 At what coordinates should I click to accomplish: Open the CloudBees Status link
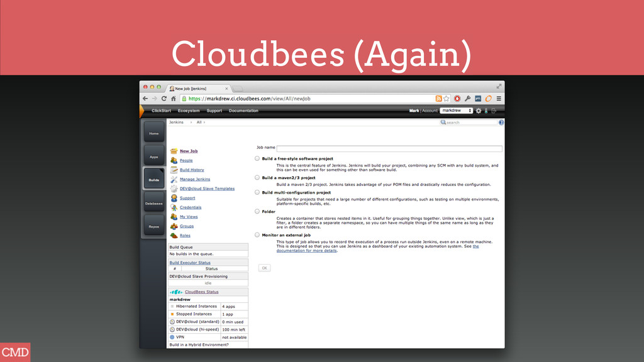202,292
